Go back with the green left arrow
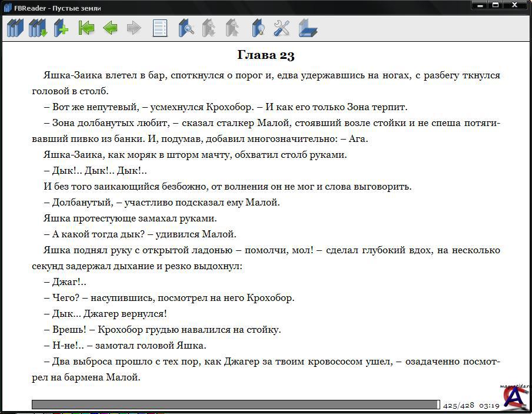Image resolution: width=532 pixels, height=414 pixels. pyautogui.click(x=110, y=28)
